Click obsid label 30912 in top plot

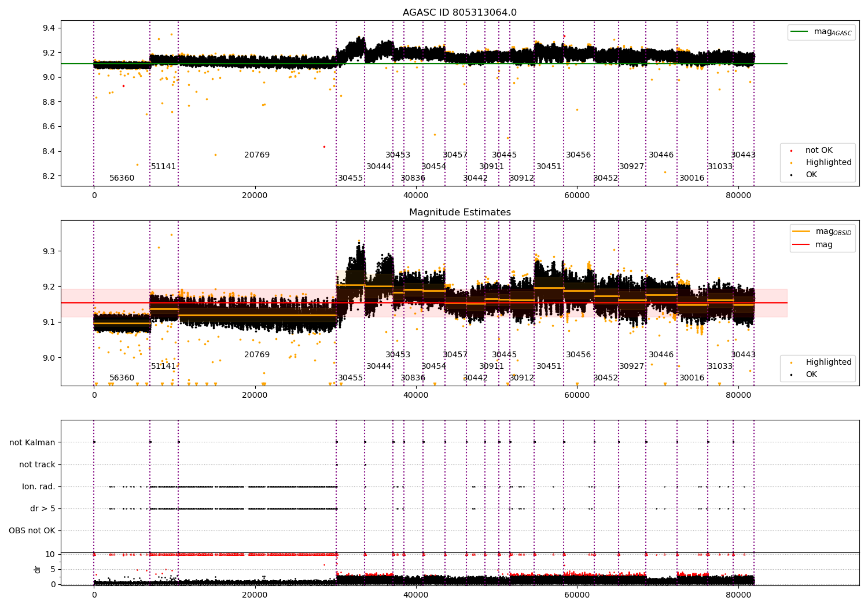[x=521, y=178]
